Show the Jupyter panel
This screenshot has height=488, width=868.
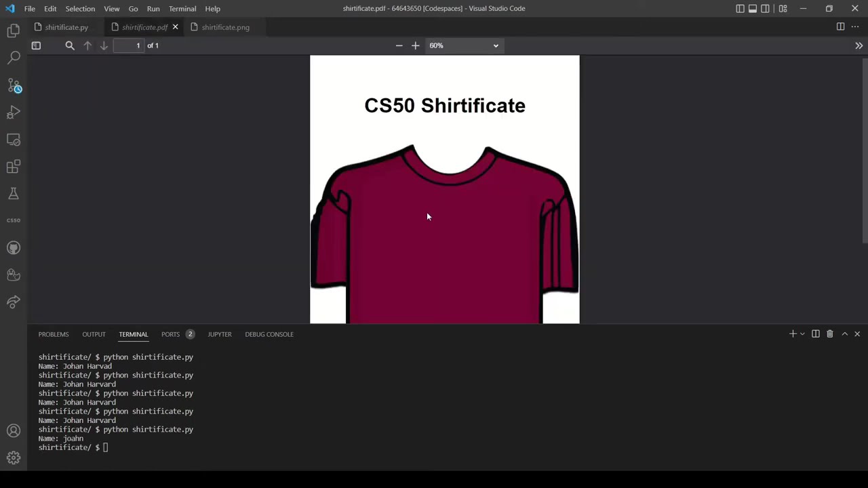(x=220, y=334)
